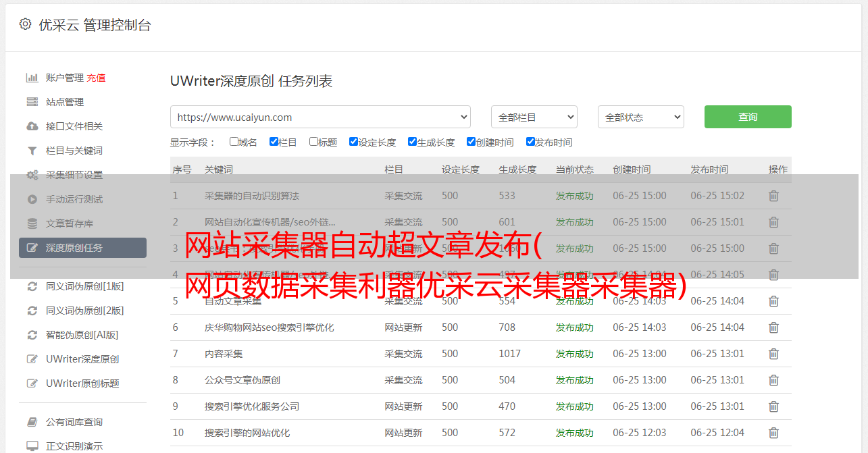Open 站点管理 in the sidebar

(x=65, y=102)
